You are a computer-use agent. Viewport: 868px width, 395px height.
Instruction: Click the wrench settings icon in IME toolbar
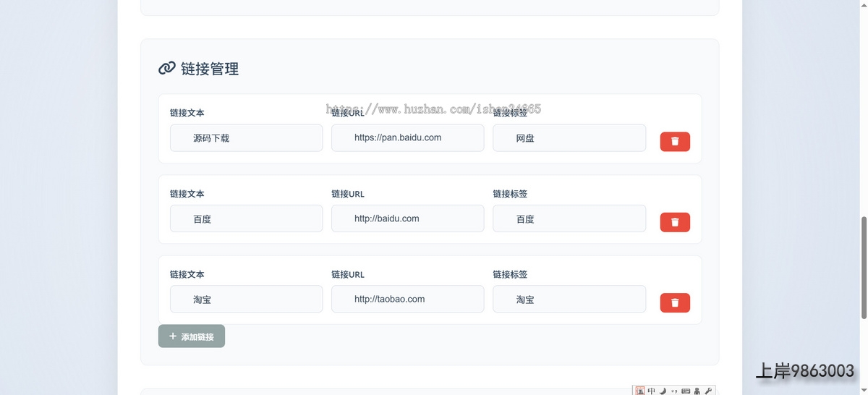708,391
